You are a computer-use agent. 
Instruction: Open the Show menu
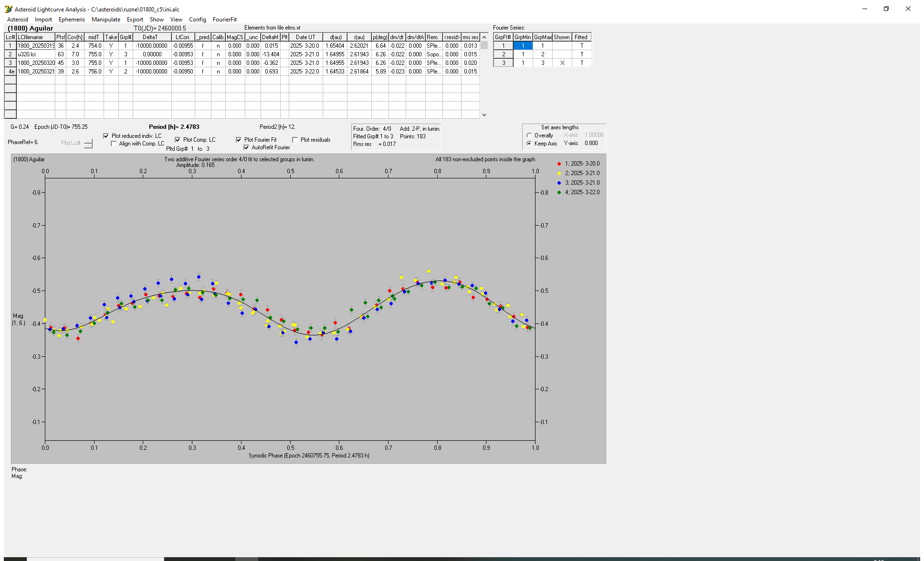click(157, 20)
